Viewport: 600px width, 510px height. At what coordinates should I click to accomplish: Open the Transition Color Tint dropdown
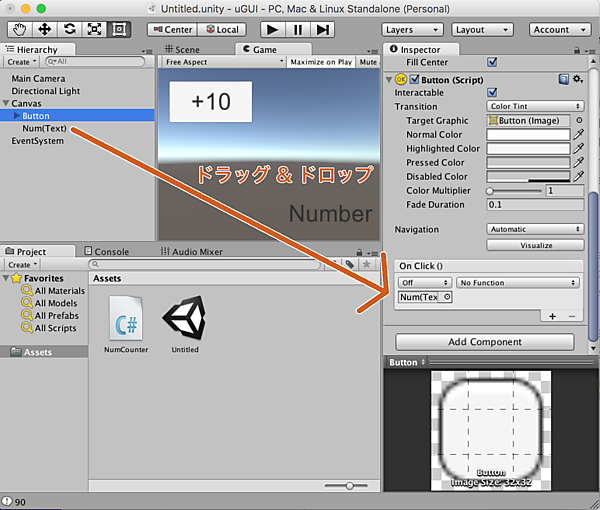(x=535, y=106)
